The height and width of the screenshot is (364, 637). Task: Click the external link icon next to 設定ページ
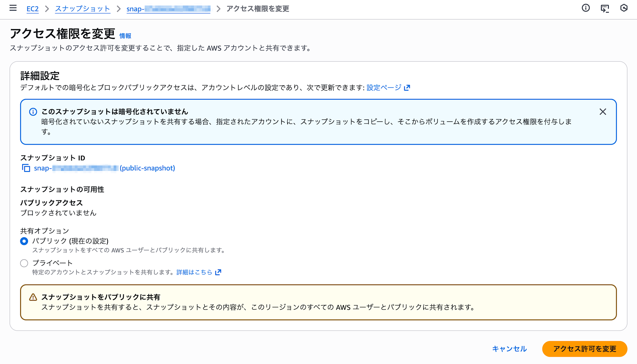[407, 87]
